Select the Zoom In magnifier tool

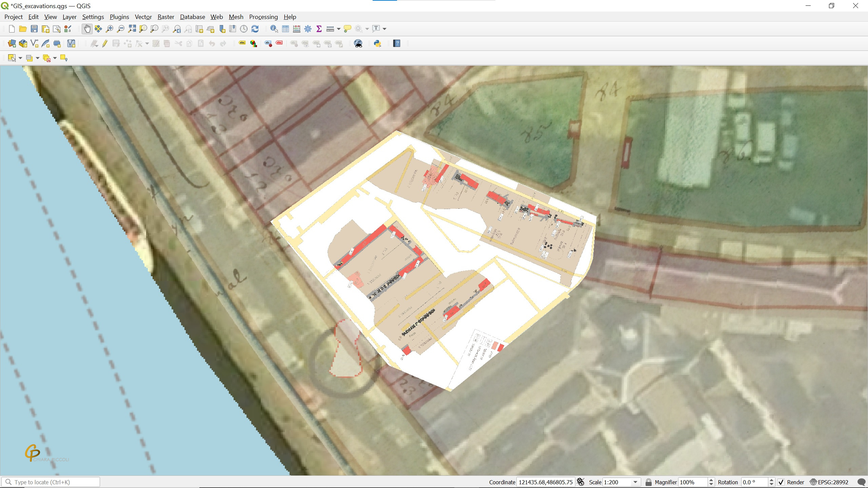pyautogui.click(x=110, y=29)
